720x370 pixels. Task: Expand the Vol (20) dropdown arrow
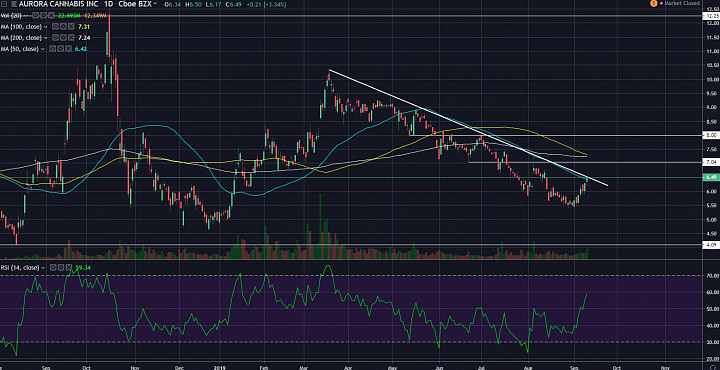click(x=26, y=16)
